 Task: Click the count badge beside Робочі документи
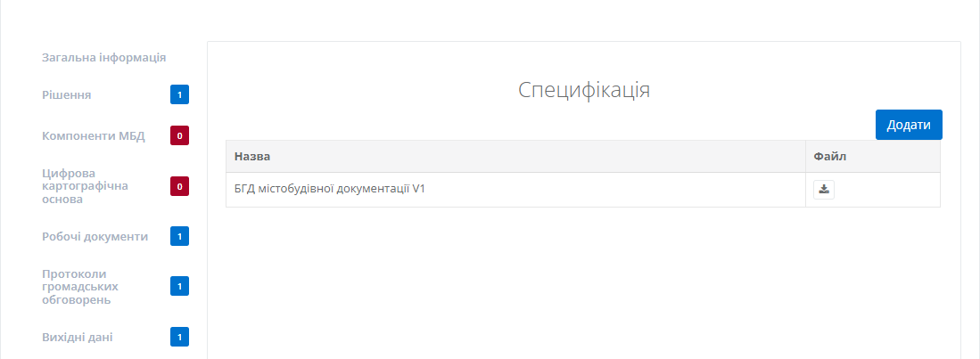[x=179, y=236]
